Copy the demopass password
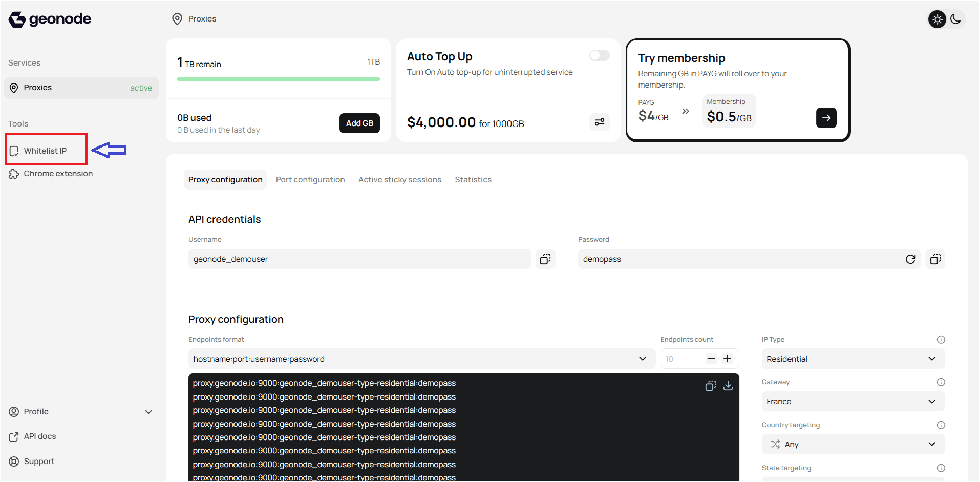The image size is (980, 482). pos(935,259)
